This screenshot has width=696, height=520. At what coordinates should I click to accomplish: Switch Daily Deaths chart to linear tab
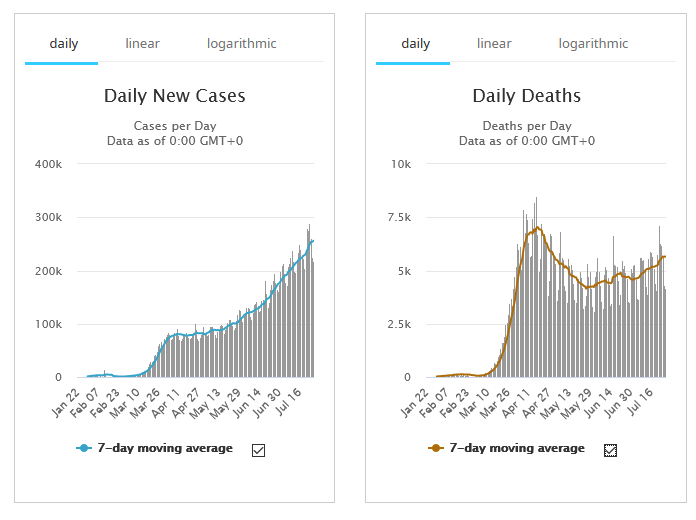pyautogui.click(x=494, y=44)
